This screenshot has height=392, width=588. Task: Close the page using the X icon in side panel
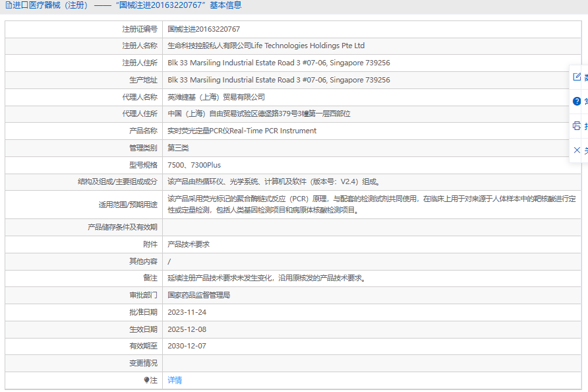pyautogui.click(x=577, y=150)
